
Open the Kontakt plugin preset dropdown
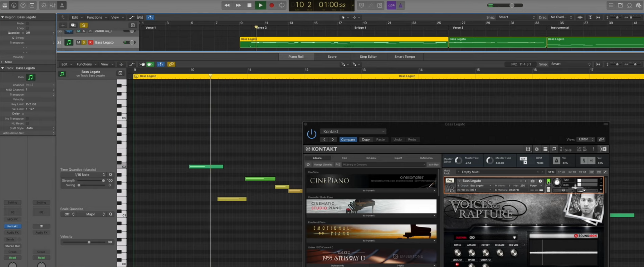pos(353,132)
